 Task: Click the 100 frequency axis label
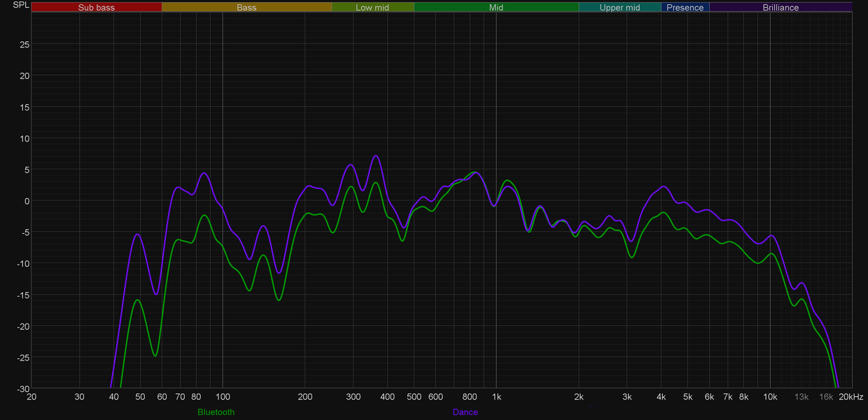point(223,397)
